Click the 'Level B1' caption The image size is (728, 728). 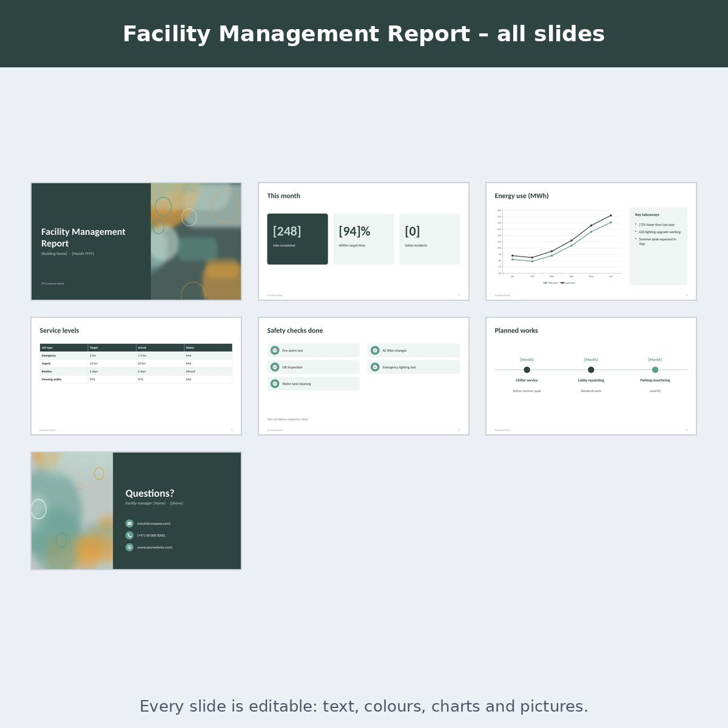(x=655, y=391)
